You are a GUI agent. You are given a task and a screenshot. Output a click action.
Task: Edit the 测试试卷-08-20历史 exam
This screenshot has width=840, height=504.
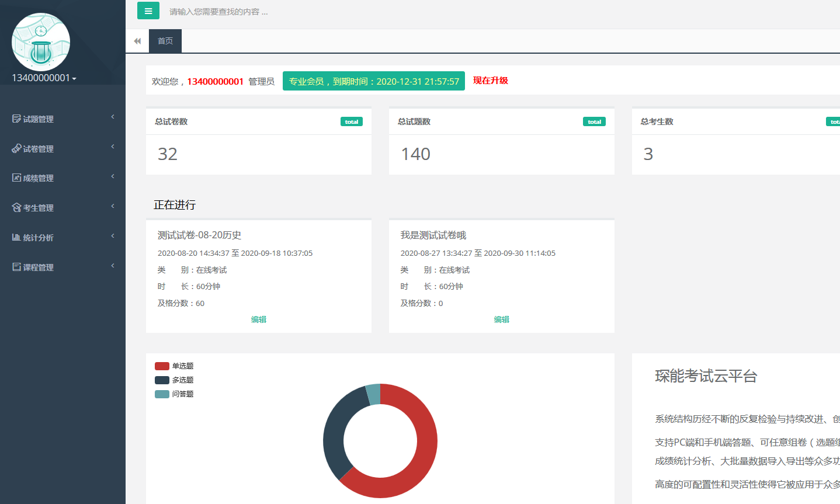[259, 319]
